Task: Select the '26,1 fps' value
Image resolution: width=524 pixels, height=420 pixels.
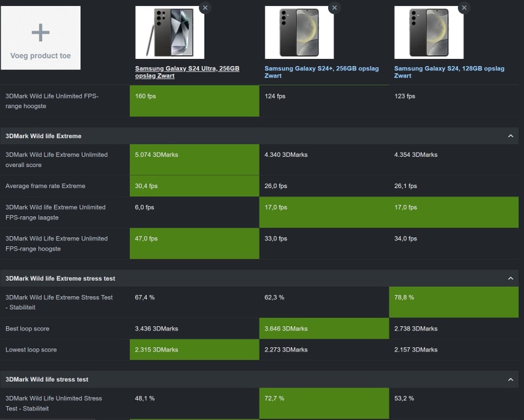Action: pyautogui.click(x=405, y=186)
